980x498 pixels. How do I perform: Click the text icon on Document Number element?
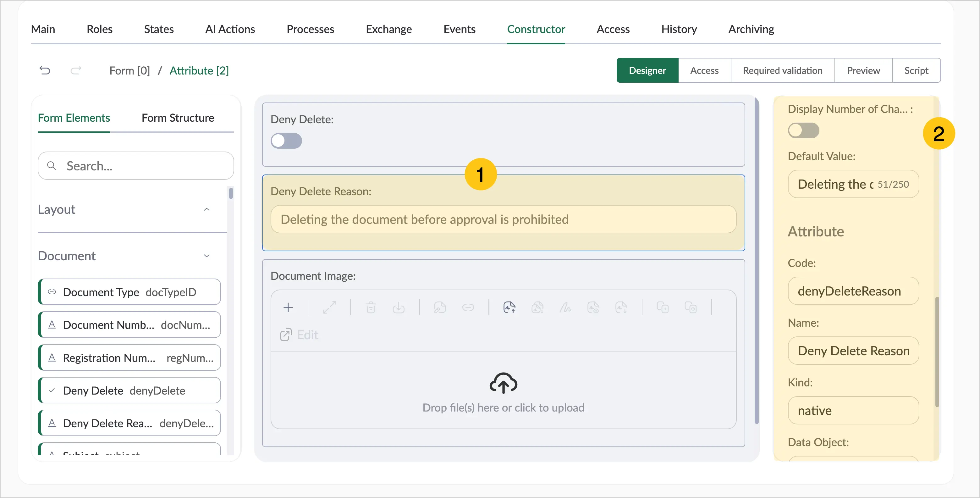tap(52, 324)
